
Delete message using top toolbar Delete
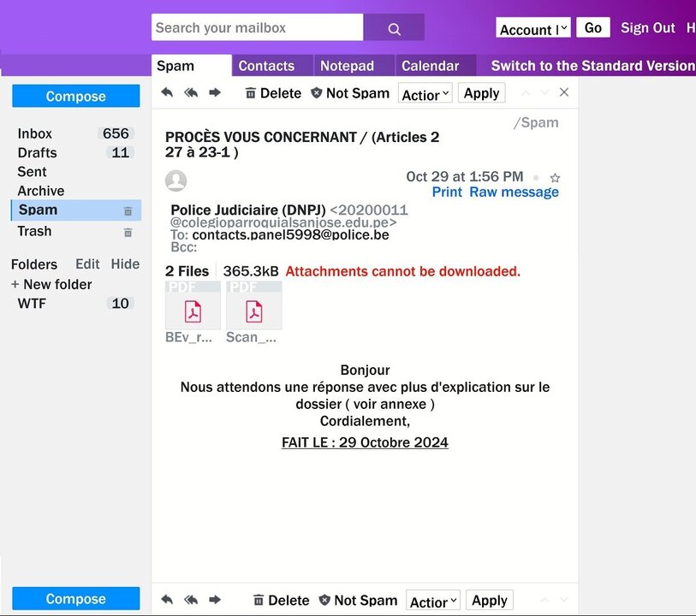coord(273,93)
